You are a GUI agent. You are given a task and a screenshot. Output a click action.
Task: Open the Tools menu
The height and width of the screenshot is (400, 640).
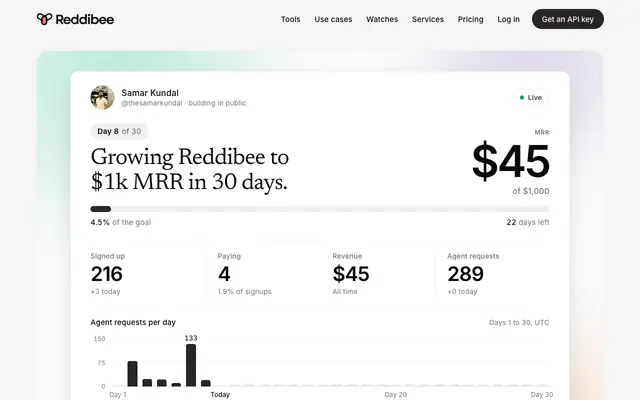tap(290, 19)
